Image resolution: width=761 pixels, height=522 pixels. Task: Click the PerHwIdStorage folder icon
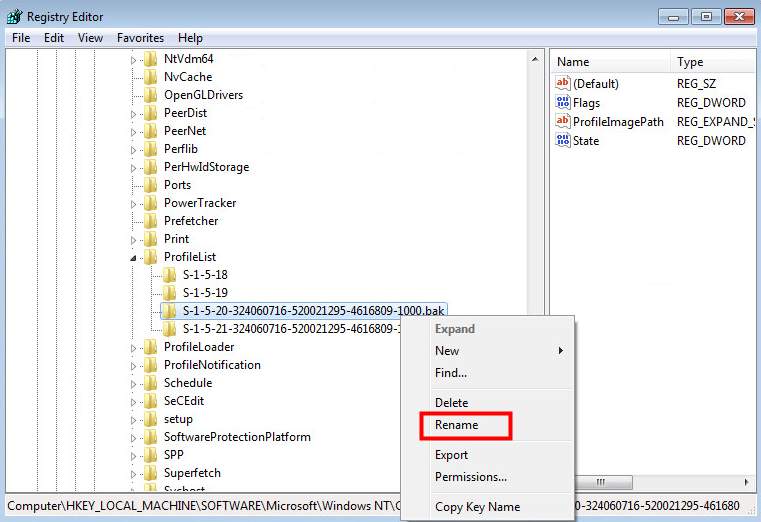150,167
